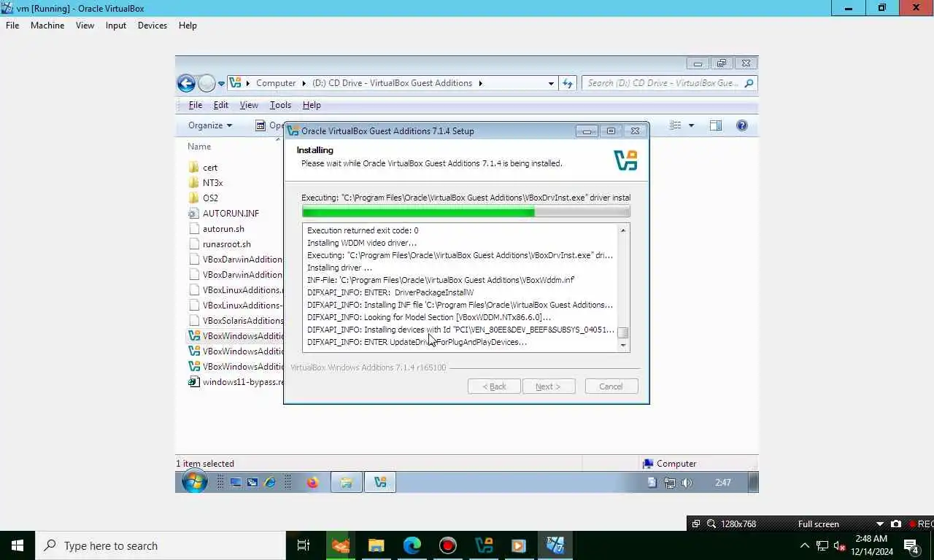Click the host Windows Start button

tap(18, 545)
